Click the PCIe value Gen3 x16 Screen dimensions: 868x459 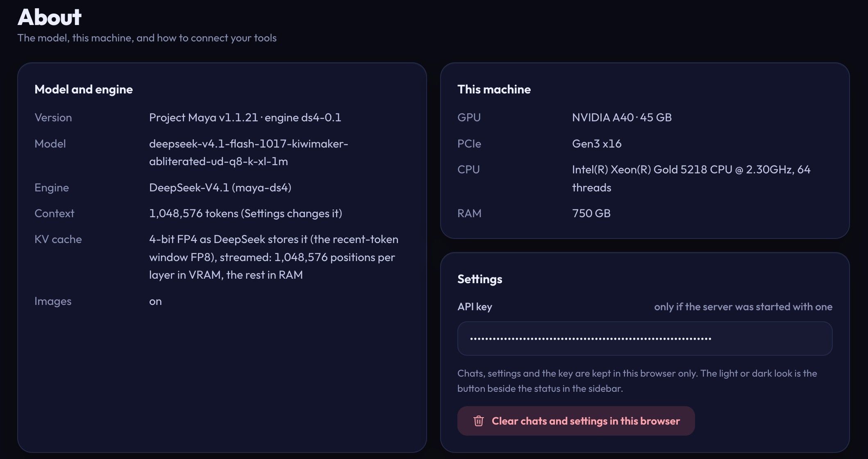coord(597,144)
